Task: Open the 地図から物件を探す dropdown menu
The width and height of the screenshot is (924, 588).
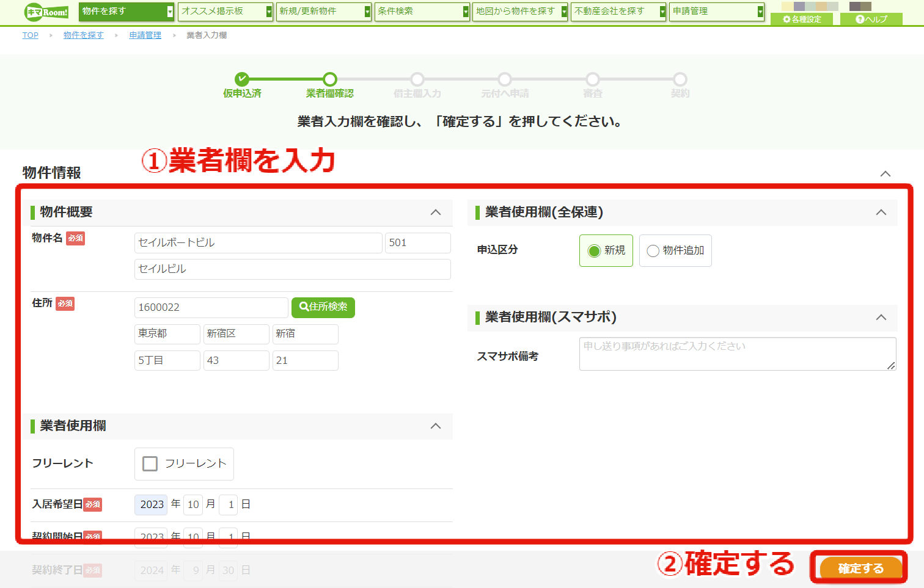Action: [x=521, y=12]
